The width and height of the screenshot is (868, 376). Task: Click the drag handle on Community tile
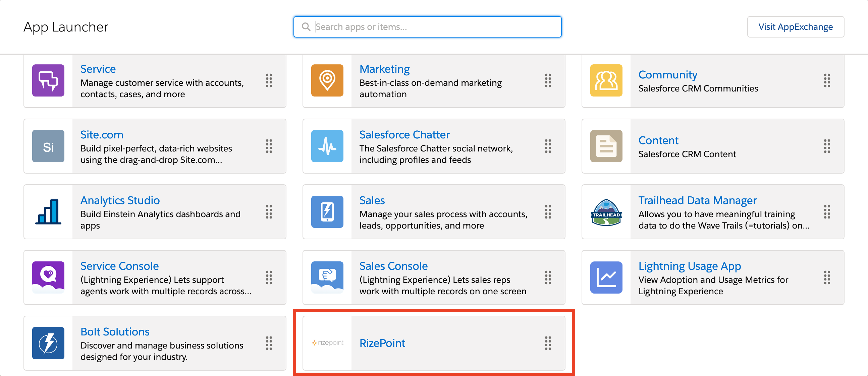[x=827, y=80]
